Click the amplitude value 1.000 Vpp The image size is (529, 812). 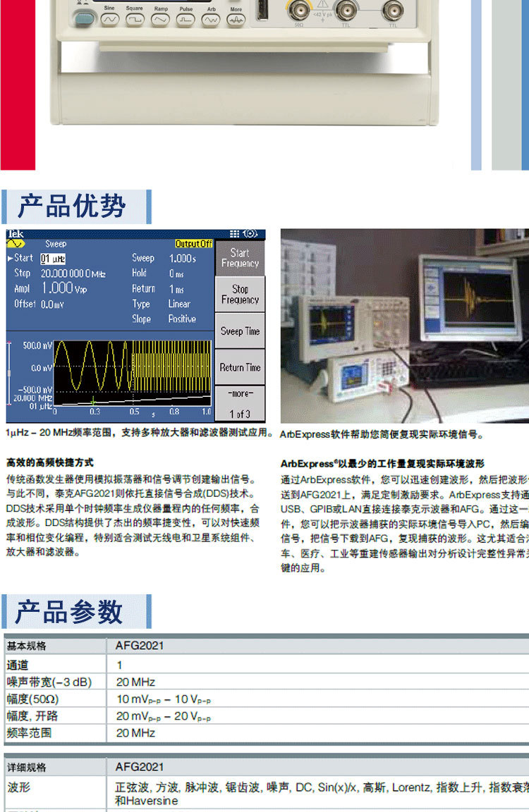coord(64,288)
